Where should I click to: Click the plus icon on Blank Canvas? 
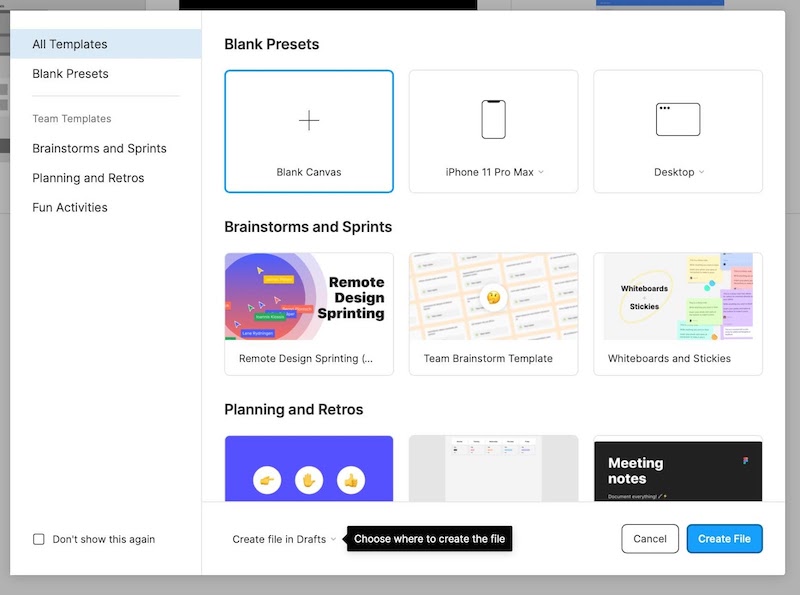pyautogui.click(x=309, y=121)
